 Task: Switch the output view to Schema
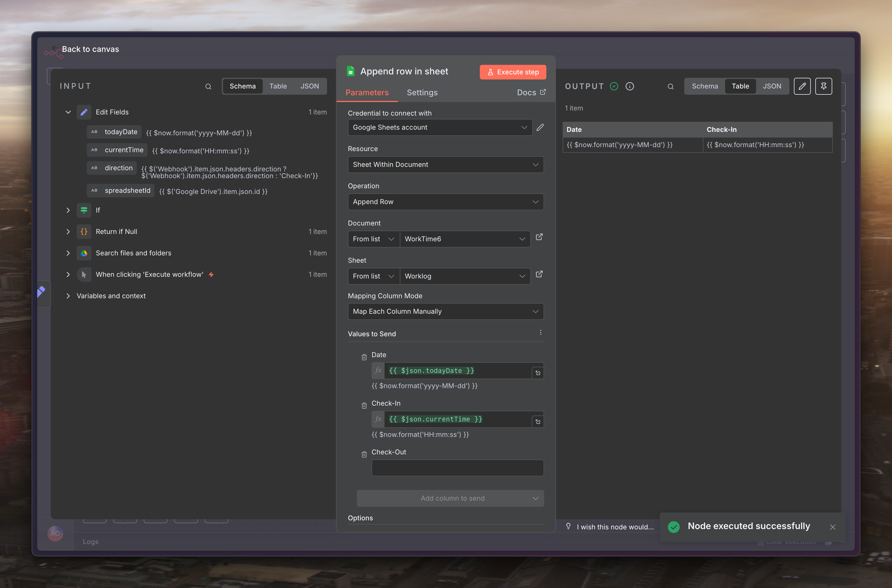pos(705,86)
